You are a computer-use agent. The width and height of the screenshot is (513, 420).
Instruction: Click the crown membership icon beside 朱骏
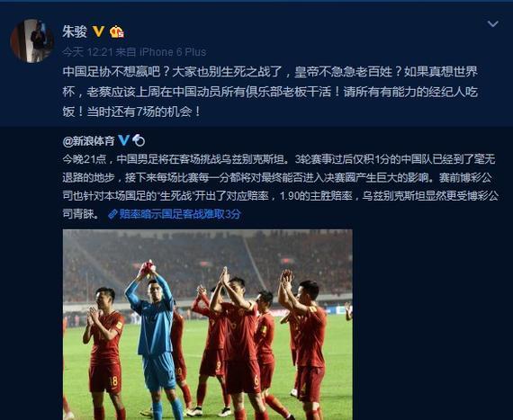click(116, 32)
